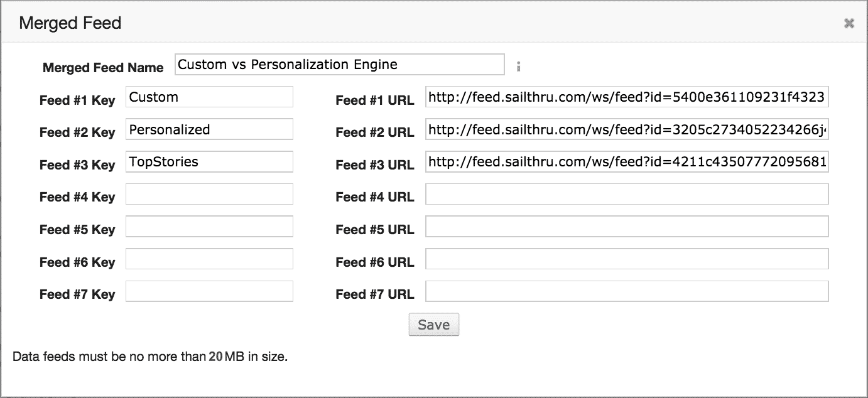This screenshot has height=398, width=868.
Task: Save the merged feed
Action: pos(434,325)
